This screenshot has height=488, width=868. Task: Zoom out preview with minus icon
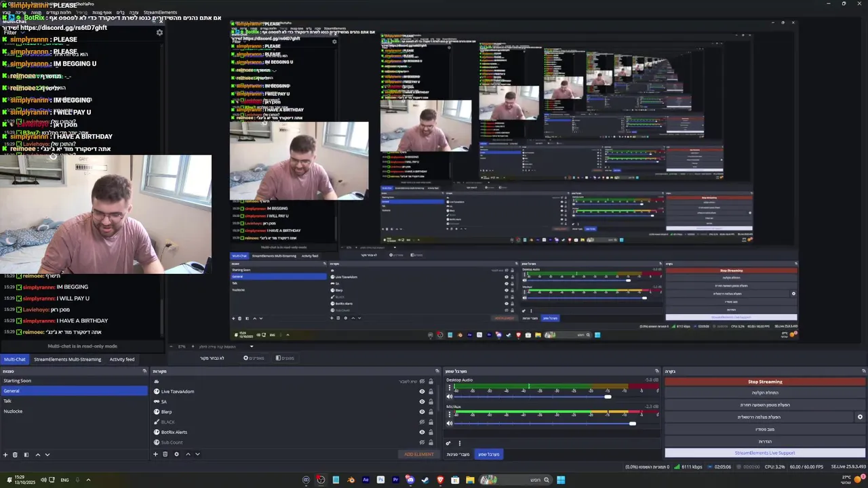[x=172, y=346]
